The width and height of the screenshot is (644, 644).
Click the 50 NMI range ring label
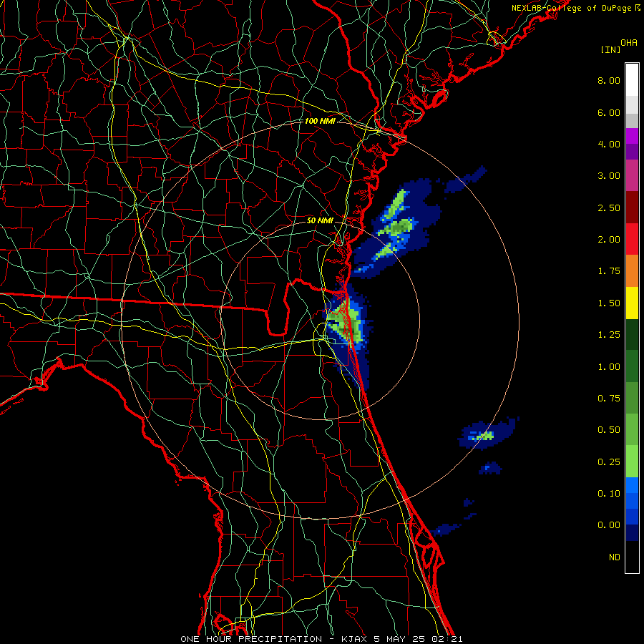tap(320, 220)
